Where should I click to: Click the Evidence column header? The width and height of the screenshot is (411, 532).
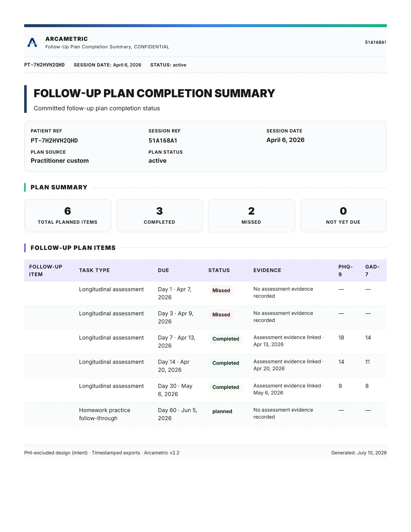267,270
